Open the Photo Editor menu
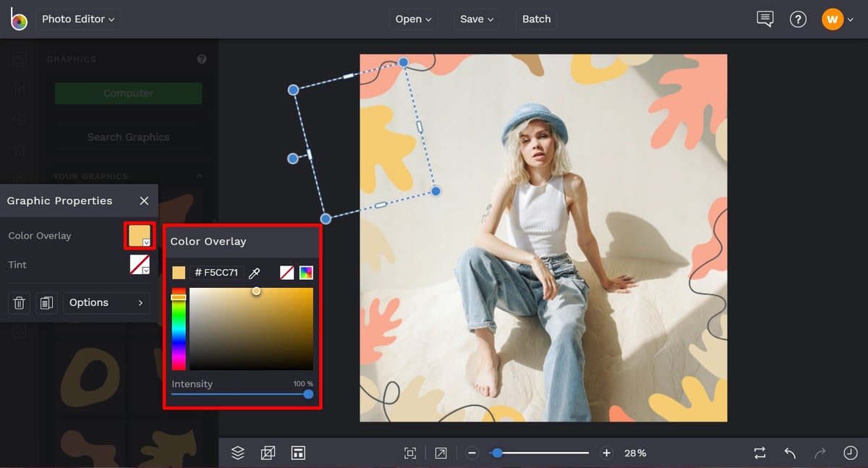Image resolution: width=868 pixels, height=468 pixels. click(77, 19)
